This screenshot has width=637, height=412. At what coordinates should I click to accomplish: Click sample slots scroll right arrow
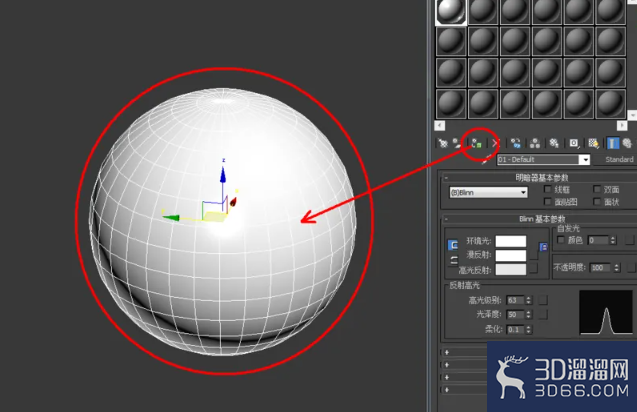(622, 126)
